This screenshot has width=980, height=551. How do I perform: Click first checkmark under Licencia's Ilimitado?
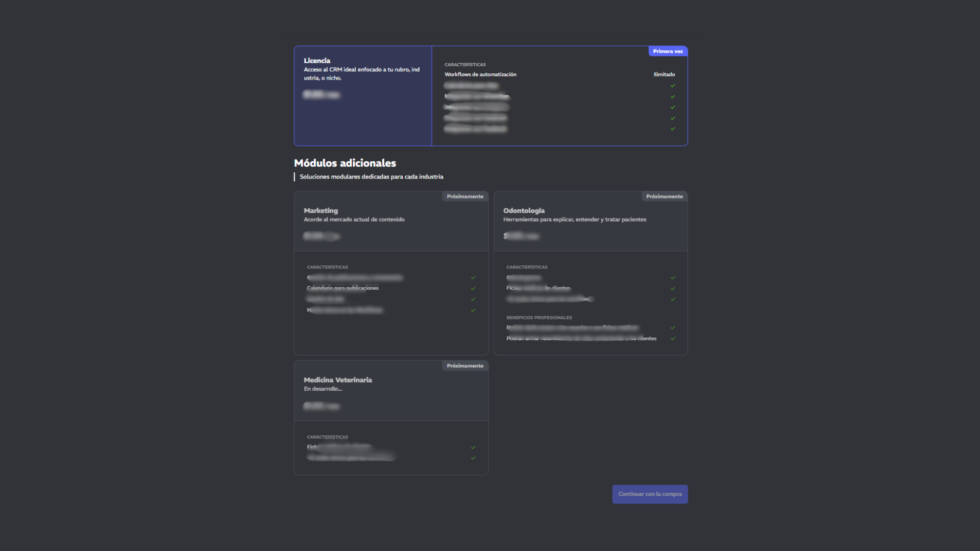[x=673, y=86]
